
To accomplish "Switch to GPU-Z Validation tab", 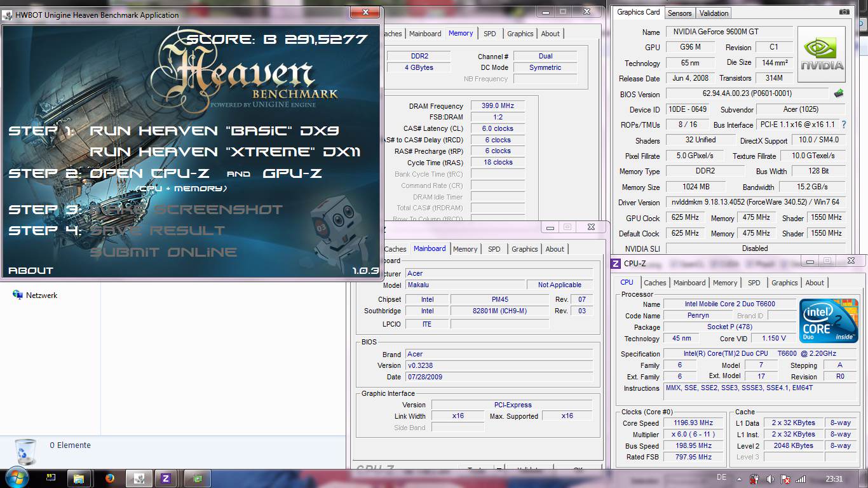I will (714, 13).
